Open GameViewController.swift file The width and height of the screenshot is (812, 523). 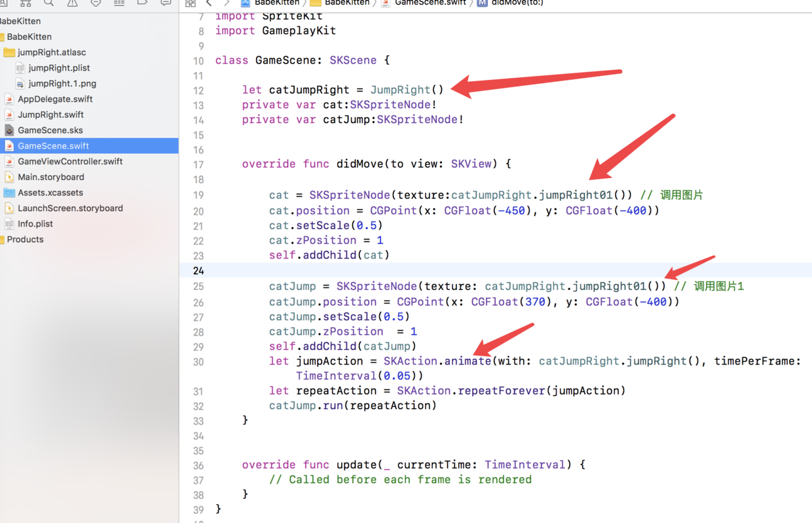(89, 162)
